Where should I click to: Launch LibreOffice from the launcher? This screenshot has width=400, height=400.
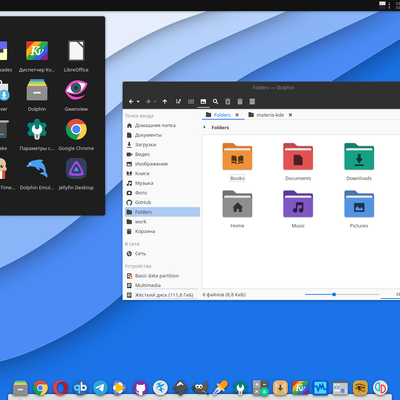[76, 56]
